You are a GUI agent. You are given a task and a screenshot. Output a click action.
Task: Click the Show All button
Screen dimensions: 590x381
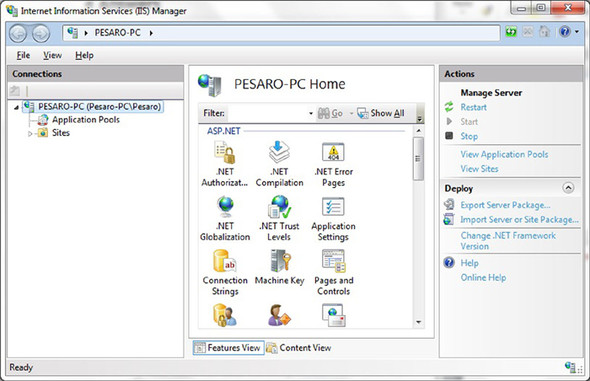pos(381,113)
